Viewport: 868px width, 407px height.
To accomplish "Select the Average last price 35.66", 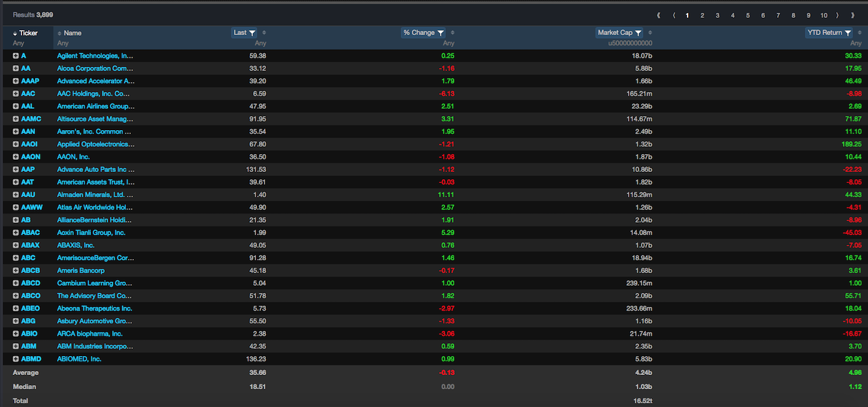I will (x=257, y=373).
